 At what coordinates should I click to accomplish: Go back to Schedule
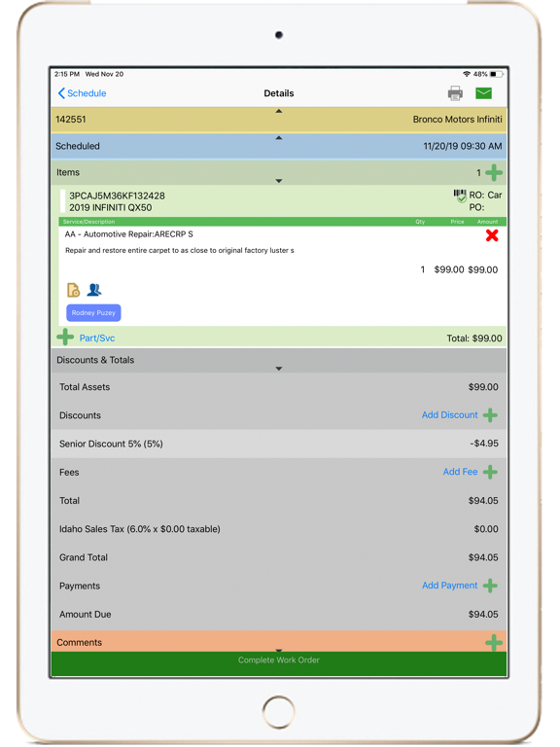82,93
